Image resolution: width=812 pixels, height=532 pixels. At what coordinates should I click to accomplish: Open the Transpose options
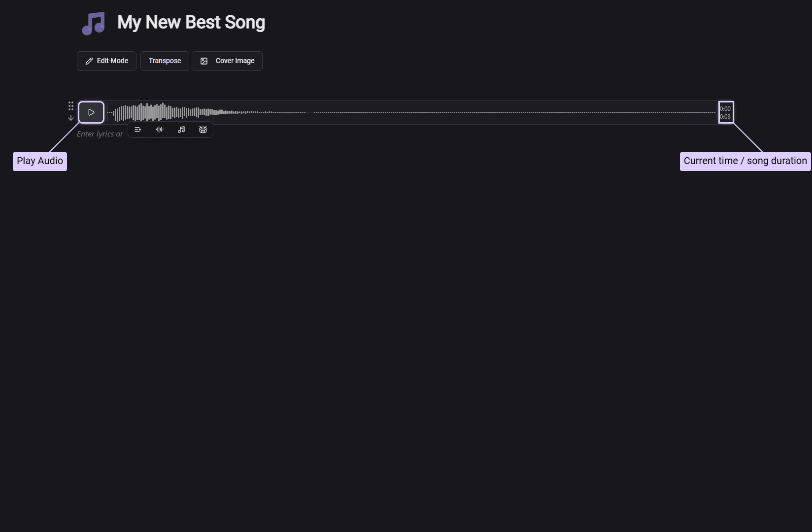(165, 61)
